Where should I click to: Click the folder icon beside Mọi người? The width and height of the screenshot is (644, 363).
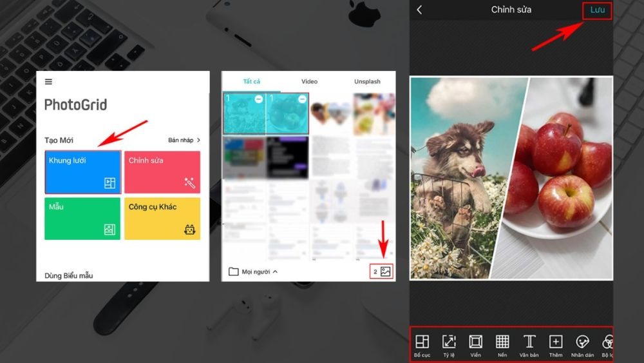coord(233,271)
